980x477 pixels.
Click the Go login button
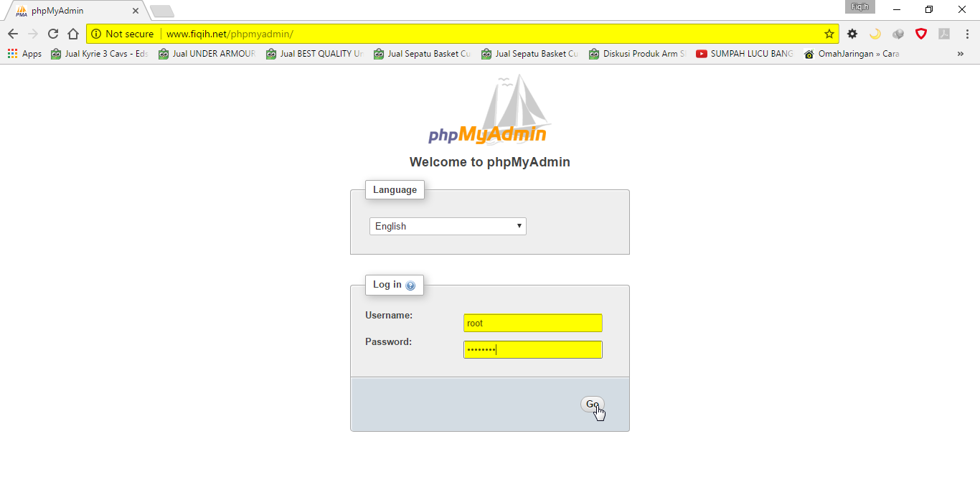[592, 405]
